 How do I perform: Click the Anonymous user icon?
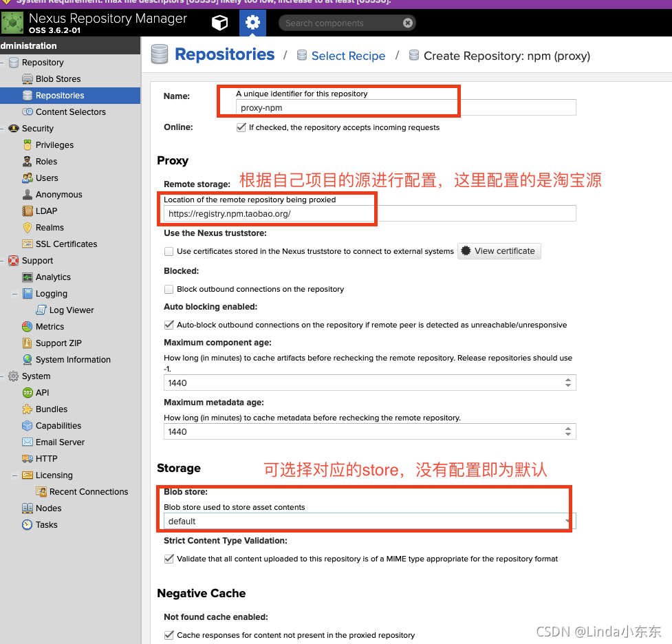pos(28,194)
